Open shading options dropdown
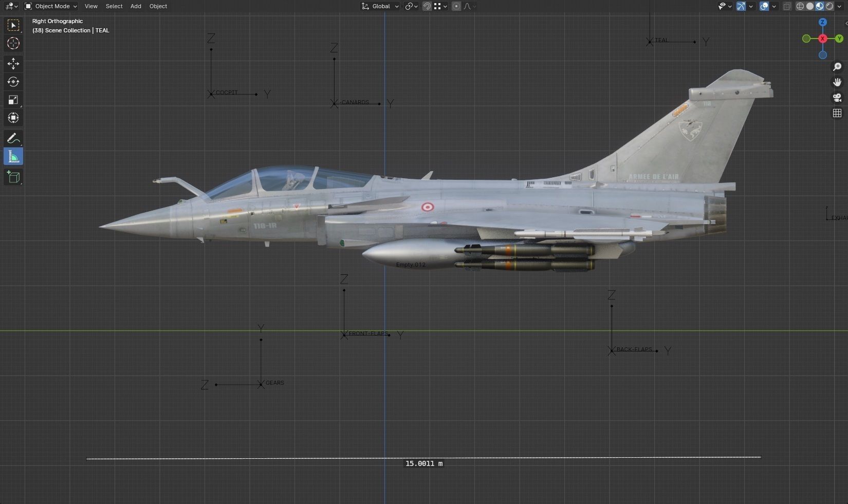 [x=840, y=6]
